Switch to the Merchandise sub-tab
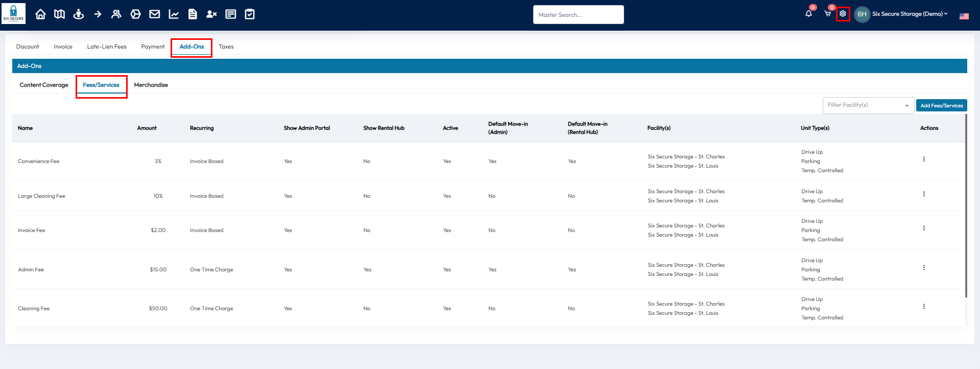 (151, 85)
